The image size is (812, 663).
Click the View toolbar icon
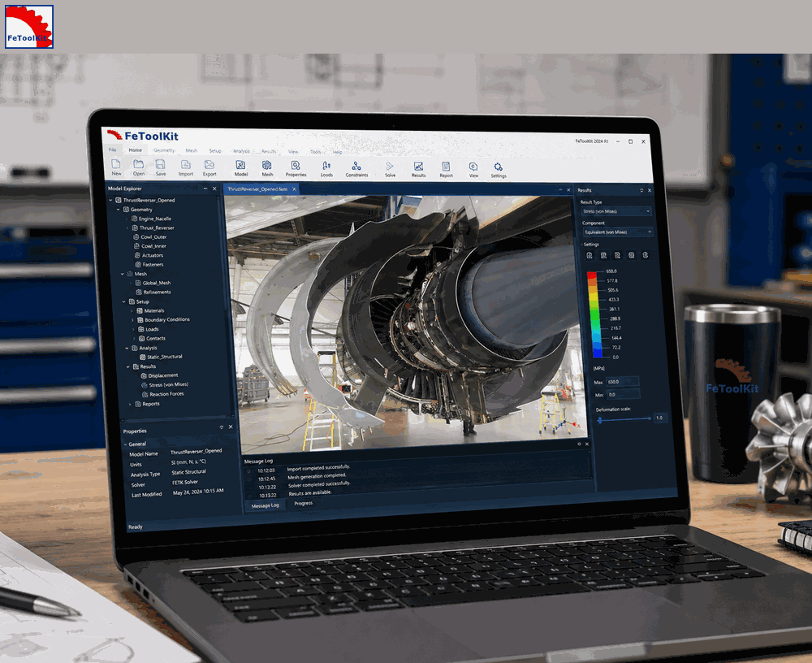(473, 167)
